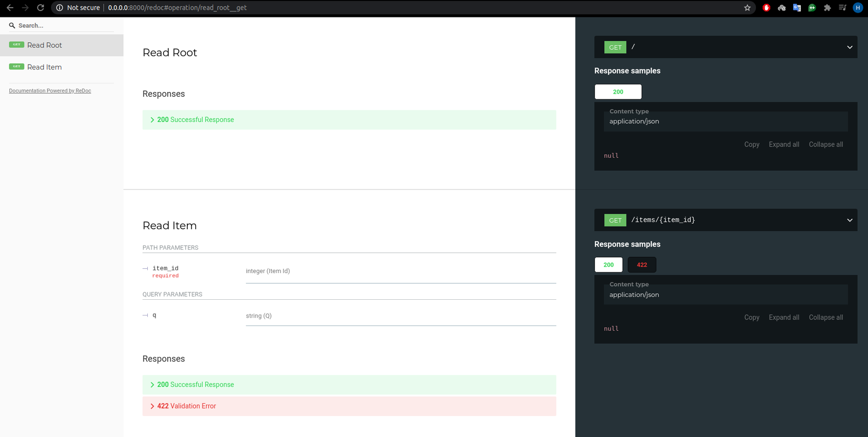Click the Read Item section heading
868x437 pixels.
[x=170, y=226]
